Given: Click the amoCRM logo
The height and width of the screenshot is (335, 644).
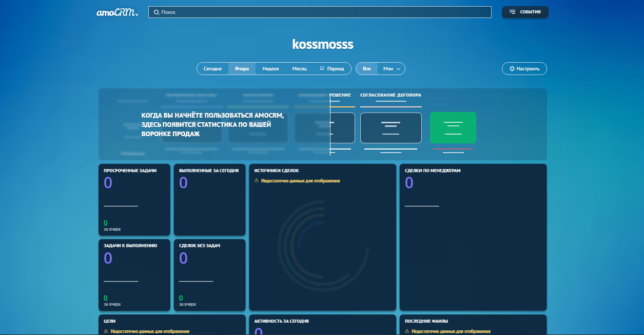Looking at the screenshot, I should point(117,12).
